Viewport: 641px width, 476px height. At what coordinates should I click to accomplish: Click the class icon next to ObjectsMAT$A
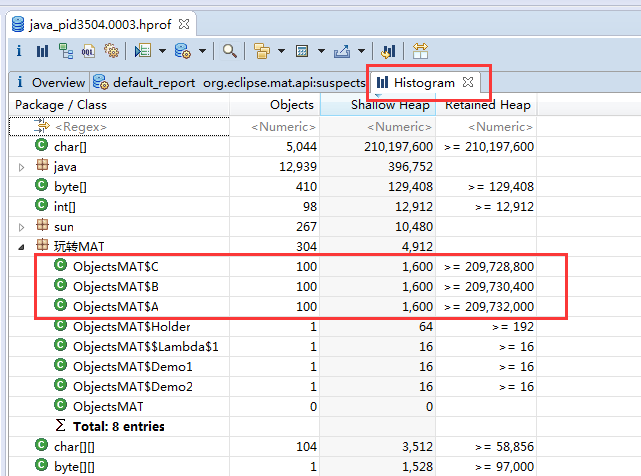coord(61,305)
